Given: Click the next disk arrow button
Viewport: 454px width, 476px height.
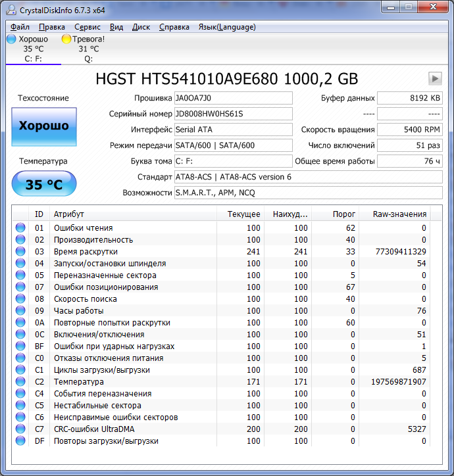Looking at the screenshot, I should coord(435,78).
